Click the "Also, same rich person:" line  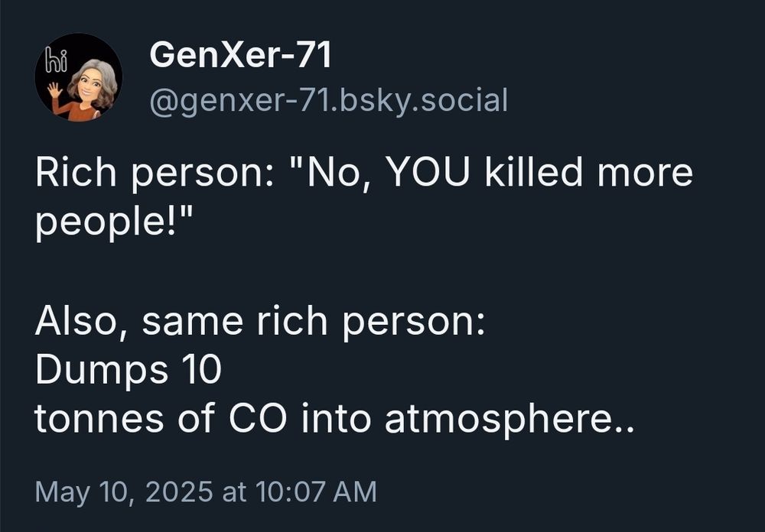(x=260, y=322)
